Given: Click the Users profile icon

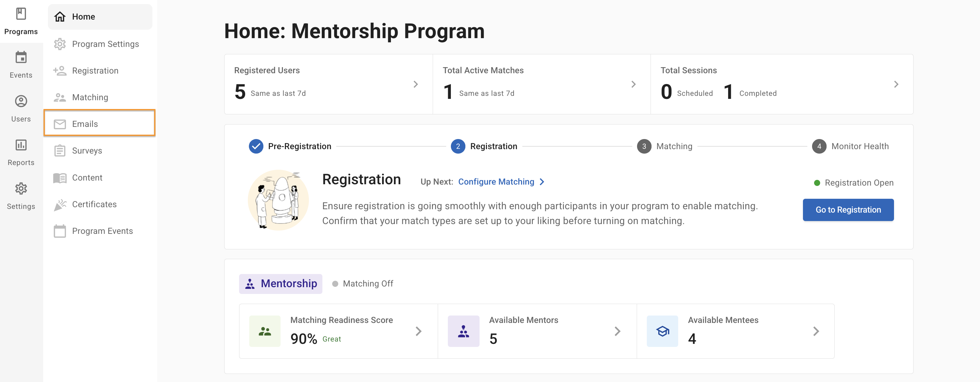Looking at the screenshot, I should coord(21,101).
